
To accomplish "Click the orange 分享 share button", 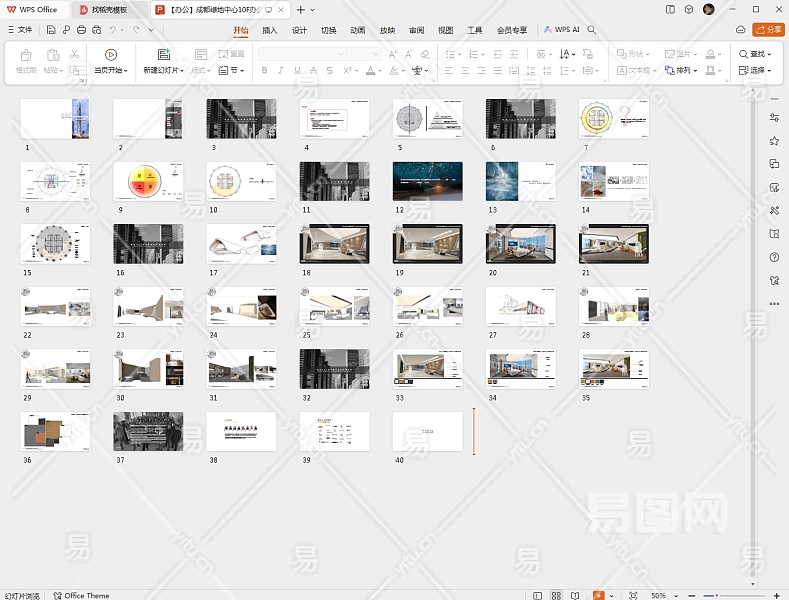I will 768,30.
